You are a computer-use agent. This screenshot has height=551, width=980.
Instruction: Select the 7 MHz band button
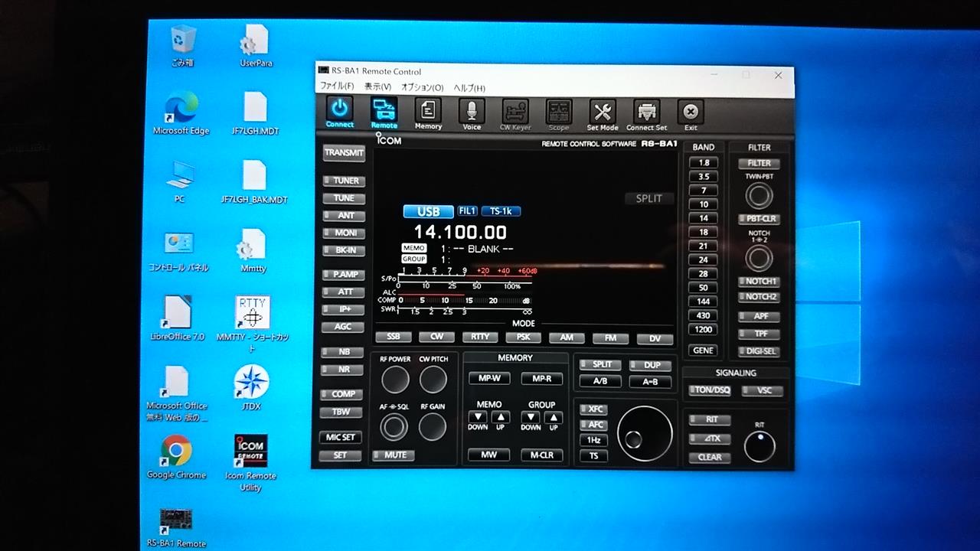704,191
